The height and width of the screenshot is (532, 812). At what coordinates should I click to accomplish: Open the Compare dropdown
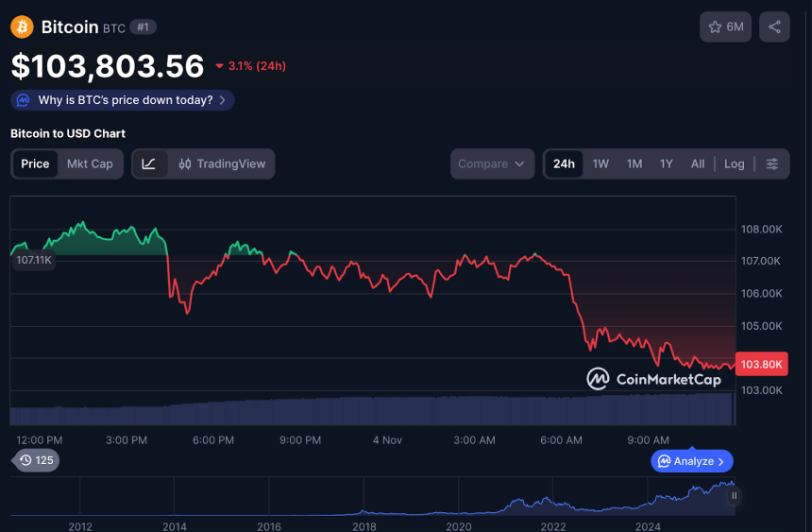tap(492, 163)
